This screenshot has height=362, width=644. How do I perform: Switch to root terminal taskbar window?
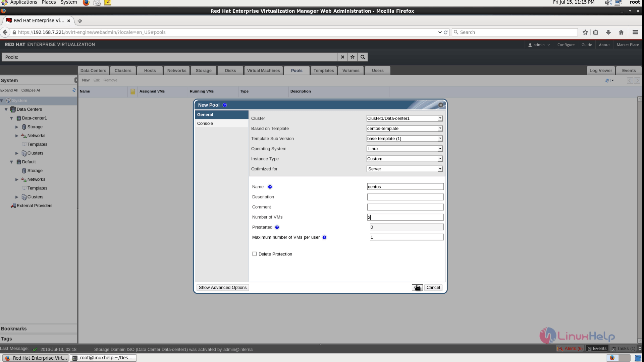pyautogui.click(x=103, y=358)
